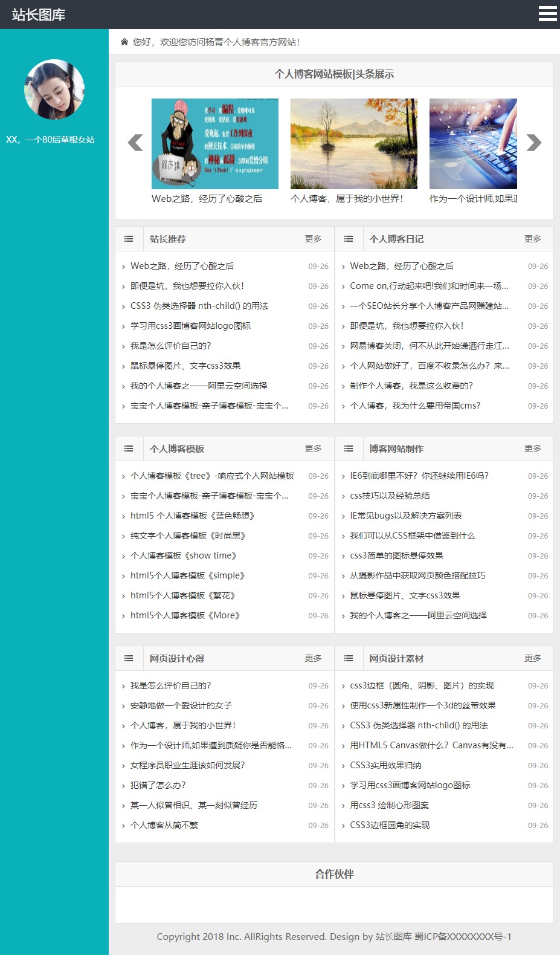The height and width of the screenshot is (955, 560).
Task: Click list icon beside 网页设计心得
Action: click(129, 658)
